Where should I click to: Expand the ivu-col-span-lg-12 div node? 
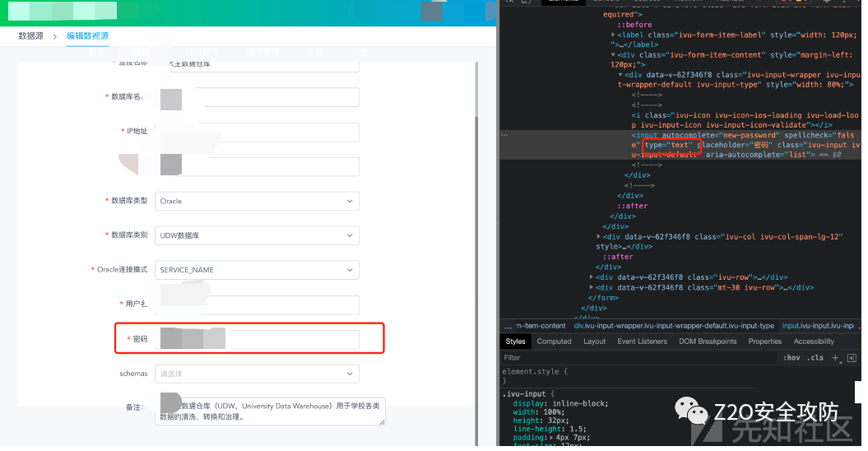click(x=598, y=236)
